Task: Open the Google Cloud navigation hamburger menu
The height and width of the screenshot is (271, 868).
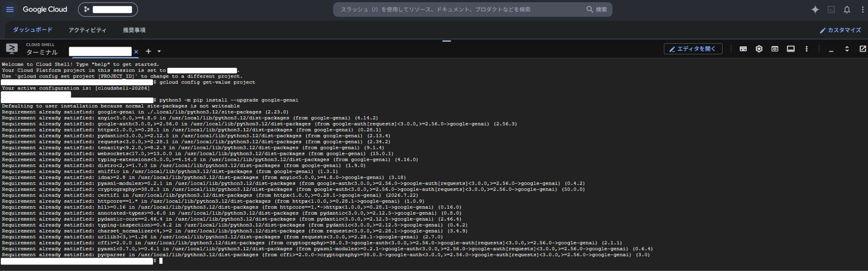Action: point(10,9)
